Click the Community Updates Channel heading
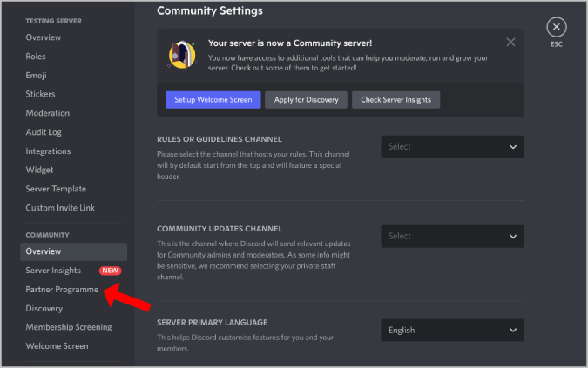The image size is (588, 368). click(220, 229)
